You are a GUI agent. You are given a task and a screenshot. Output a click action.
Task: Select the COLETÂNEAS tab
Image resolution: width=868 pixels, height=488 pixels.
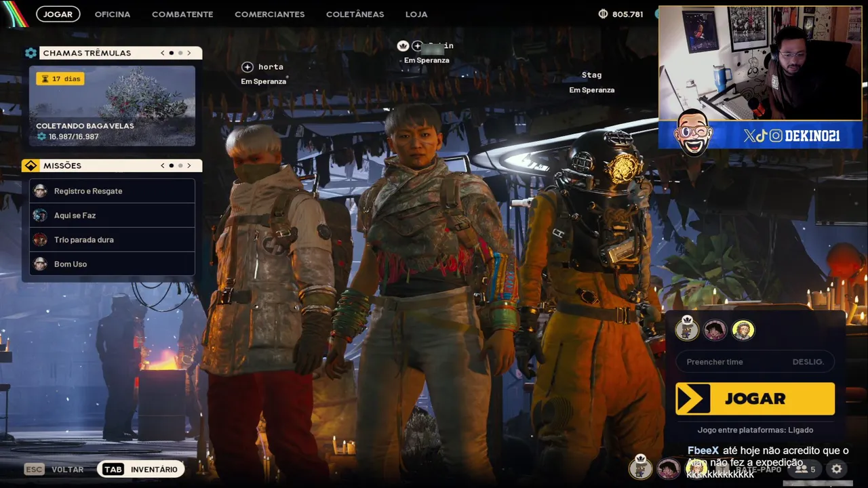(x=355, y=14)
